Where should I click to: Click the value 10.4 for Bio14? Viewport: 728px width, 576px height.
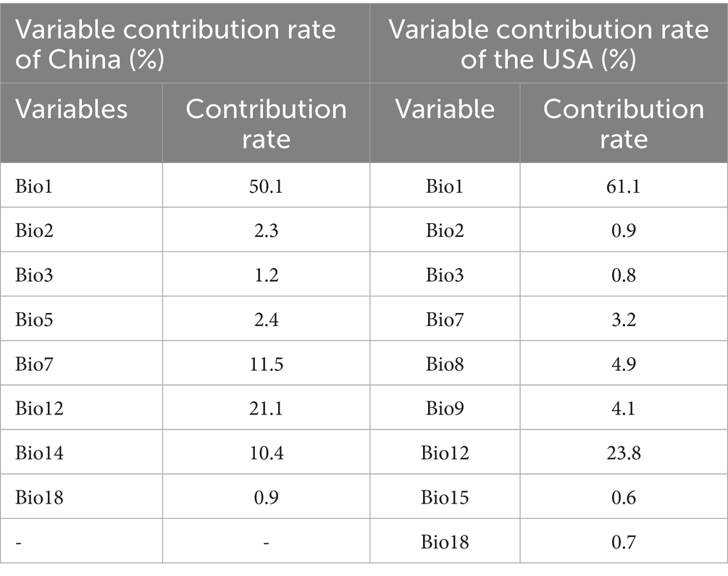266,453
